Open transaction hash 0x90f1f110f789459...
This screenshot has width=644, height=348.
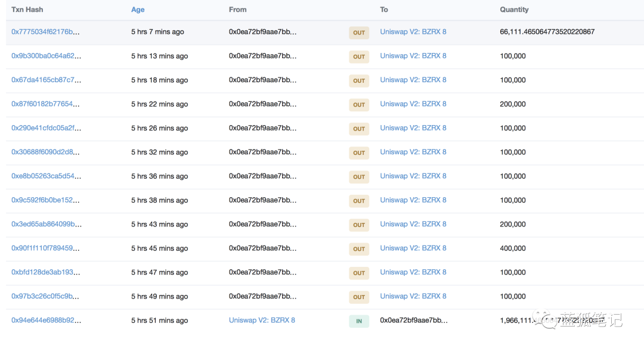[x=45, y=248]
